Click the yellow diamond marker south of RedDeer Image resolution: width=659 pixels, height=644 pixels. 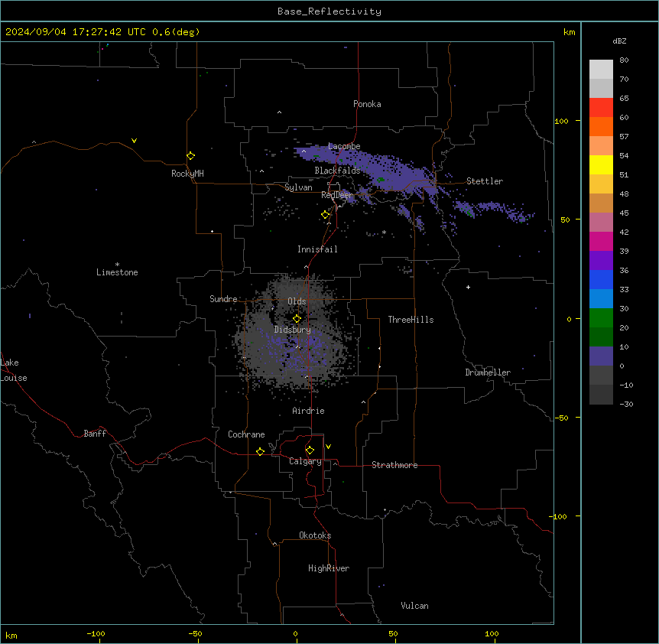point(326,215)
